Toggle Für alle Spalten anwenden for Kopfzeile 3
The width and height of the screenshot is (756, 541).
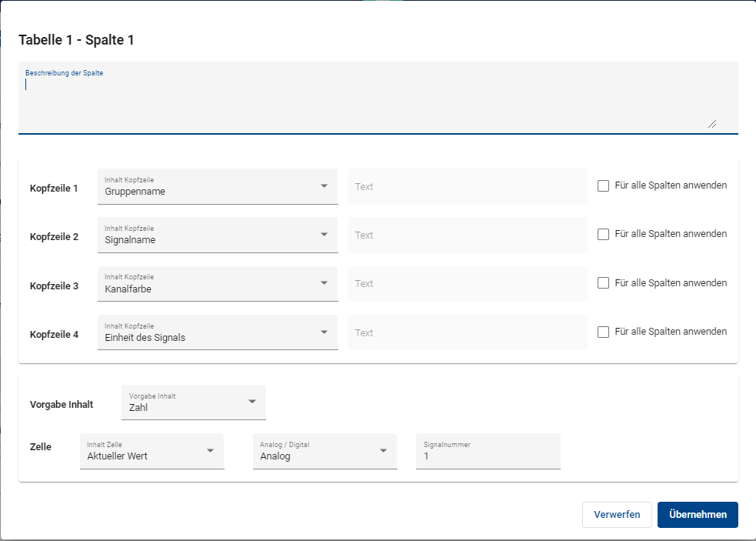click(x=604, y=283)
